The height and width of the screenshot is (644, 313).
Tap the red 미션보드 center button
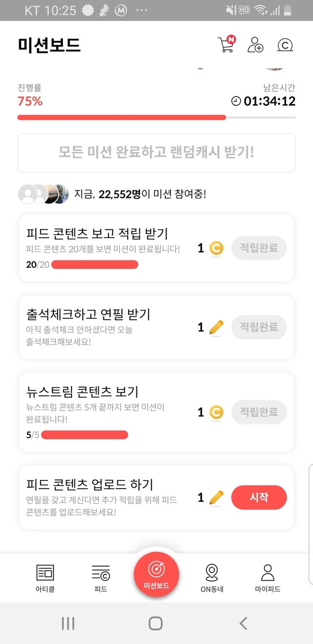[156, 573]
